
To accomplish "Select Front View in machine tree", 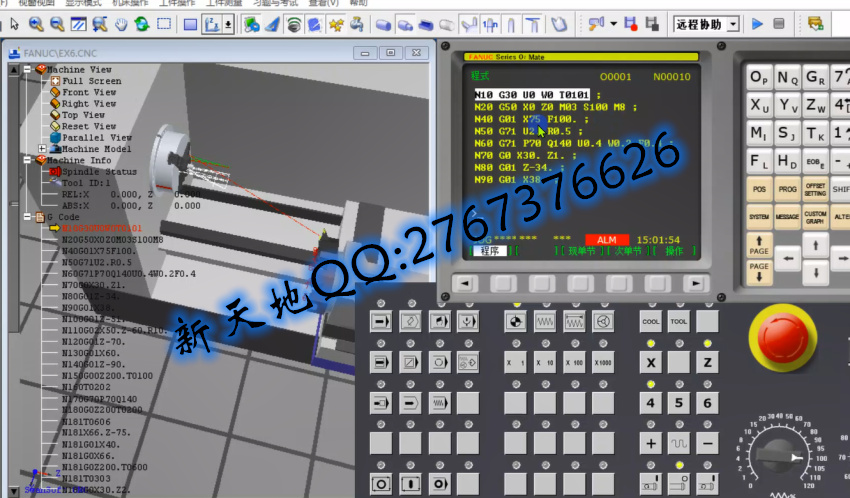I will point(89,92).
